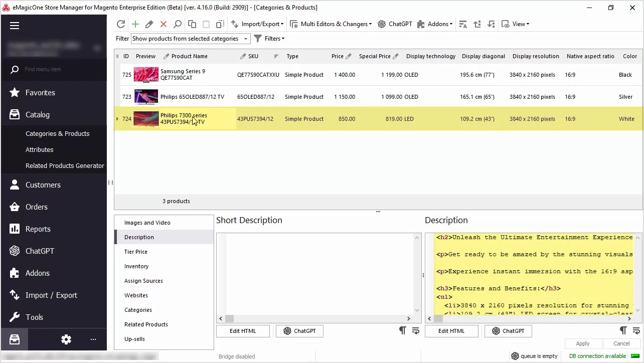Open the settings gear at the sidebar bottom
The height and width of the screenshot is (363, 644).
pos(66,339)
